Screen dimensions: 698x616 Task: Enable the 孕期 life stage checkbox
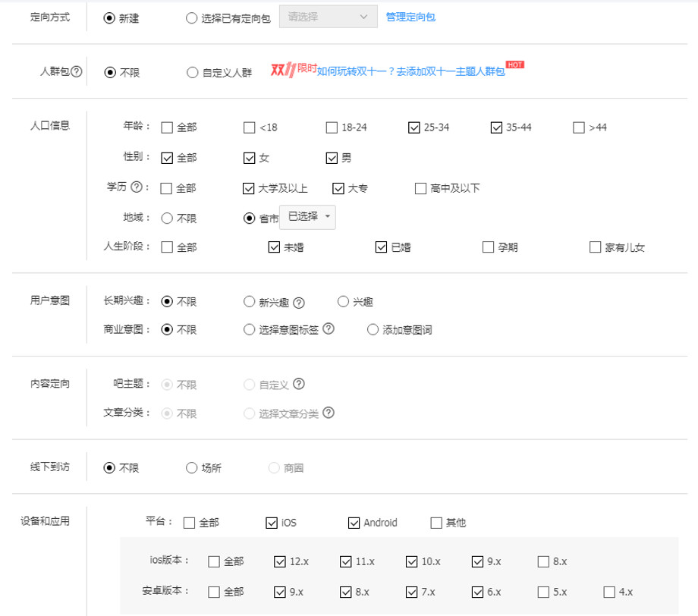click(489, 247)
